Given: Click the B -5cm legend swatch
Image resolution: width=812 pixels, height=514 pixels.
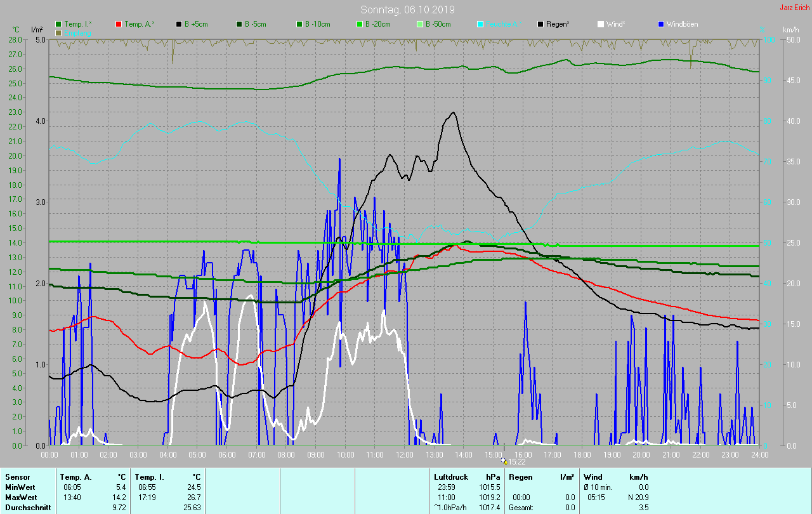Looking at the screenshot, I should 239,24.
